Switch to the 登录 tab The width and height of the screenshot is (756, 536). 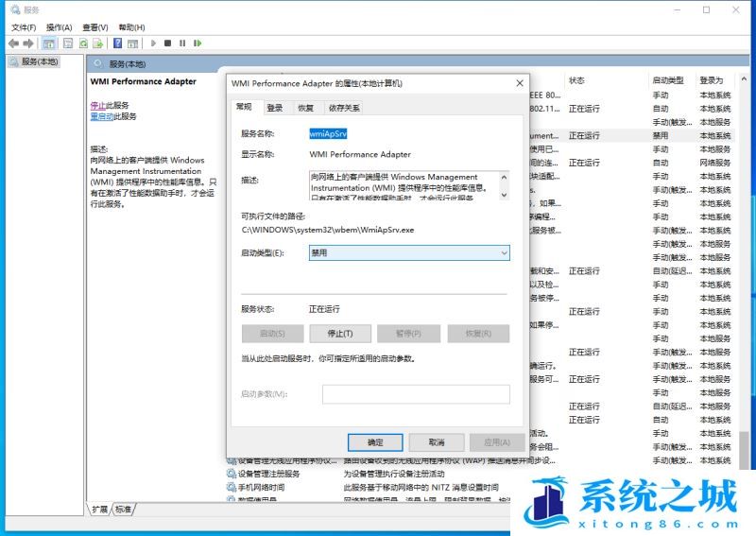coord(275,108)
